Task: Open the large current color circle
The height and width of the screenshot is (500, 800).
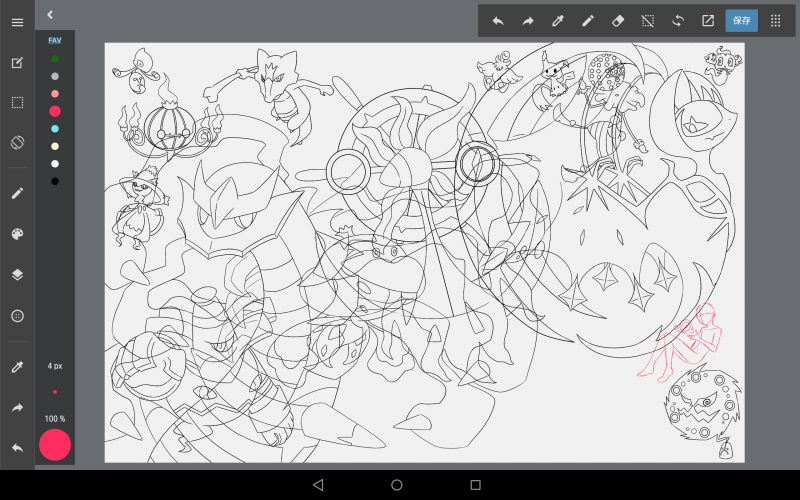Action: [55, 445]
